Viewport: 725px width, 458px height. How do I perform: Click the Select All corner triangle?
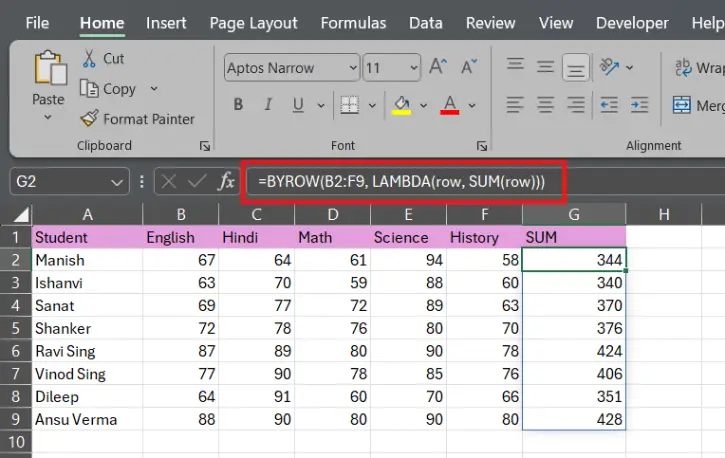pyautogui.click(x=21, y=214)
